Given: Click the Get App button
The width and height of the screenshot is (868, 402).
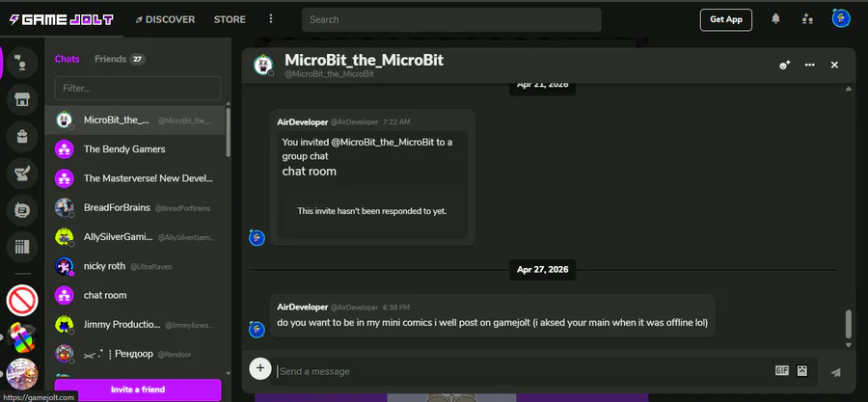Looking at the screenshot, I should 725,19.
